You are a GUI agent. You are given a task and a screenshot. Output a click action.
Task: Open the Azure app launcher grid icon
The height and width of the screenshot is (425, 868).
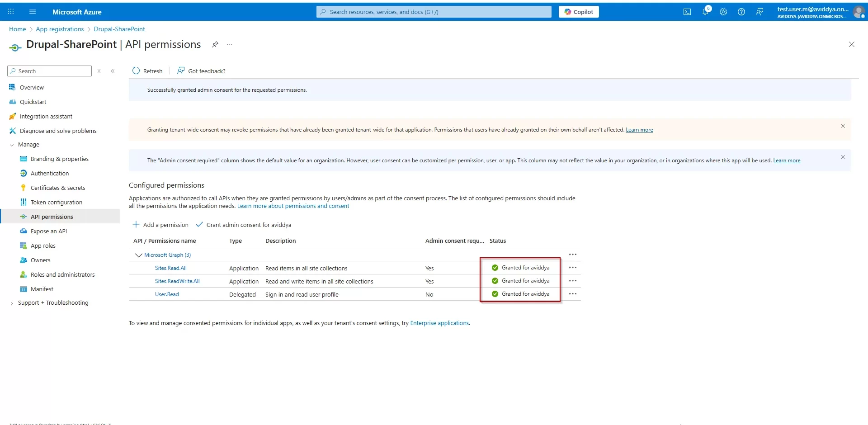pyautogui.click(x=11, y=12)
